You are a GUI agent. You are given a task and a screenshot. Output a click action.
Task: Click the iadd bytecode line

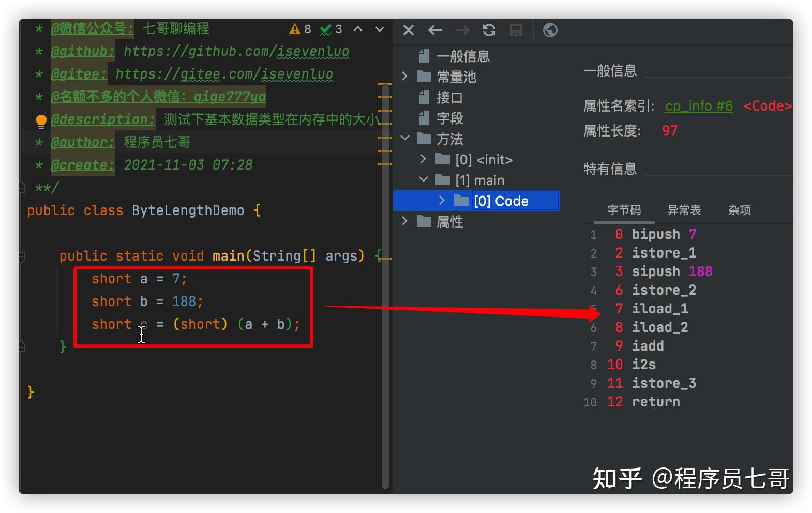[x=648, y=346]
